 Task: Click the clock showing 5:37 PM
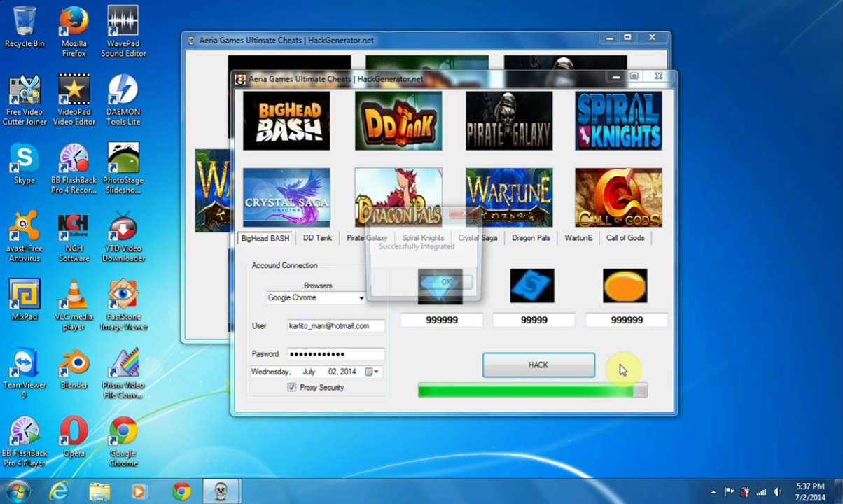tap(811, 486)
